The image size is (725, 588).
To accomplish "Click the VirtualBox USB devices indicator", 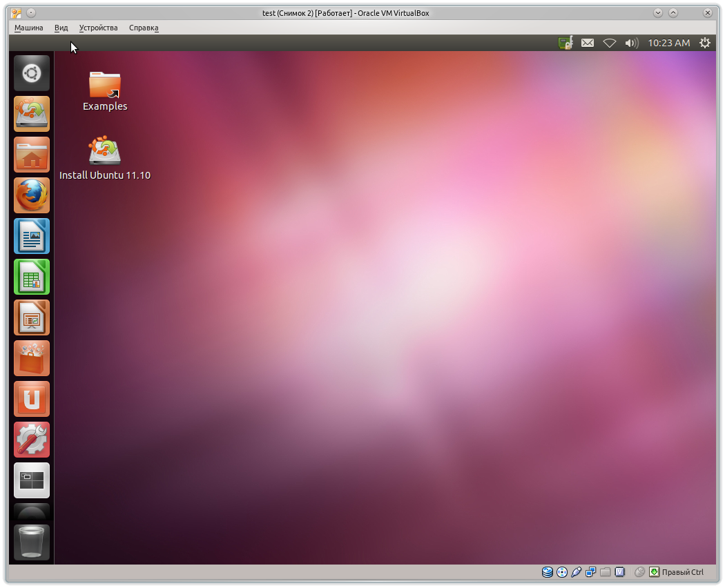I will tap(576, 572).
